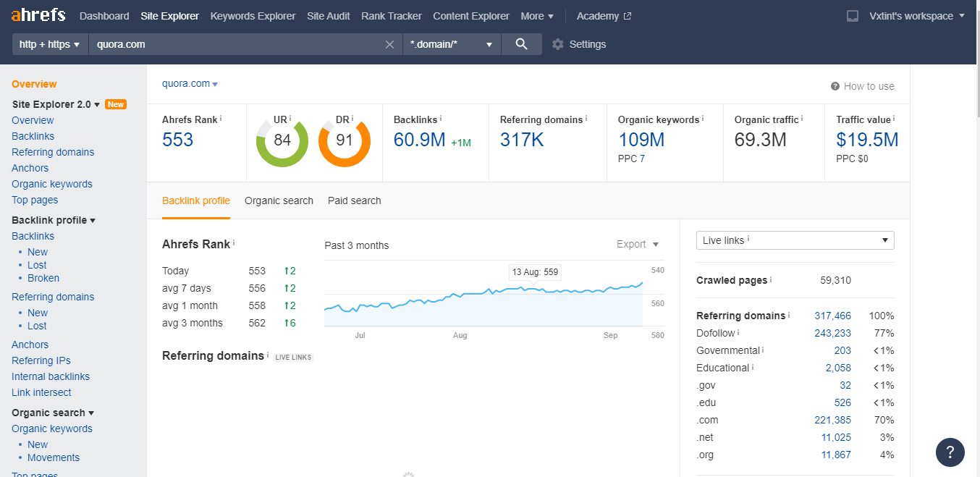
Task: Click the PPC 7 keywords link
Action: (x=642, y=159)
